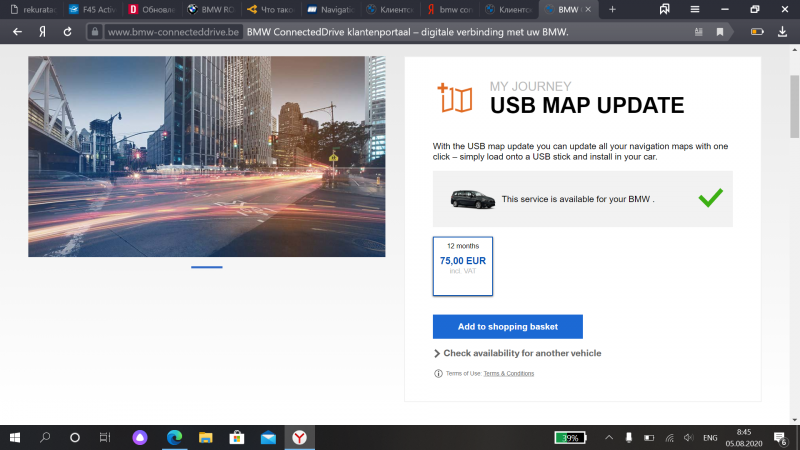Open a new tab with the plus button
The height and width of the screenshot is (450, 800).
click(x=612, y=9)
